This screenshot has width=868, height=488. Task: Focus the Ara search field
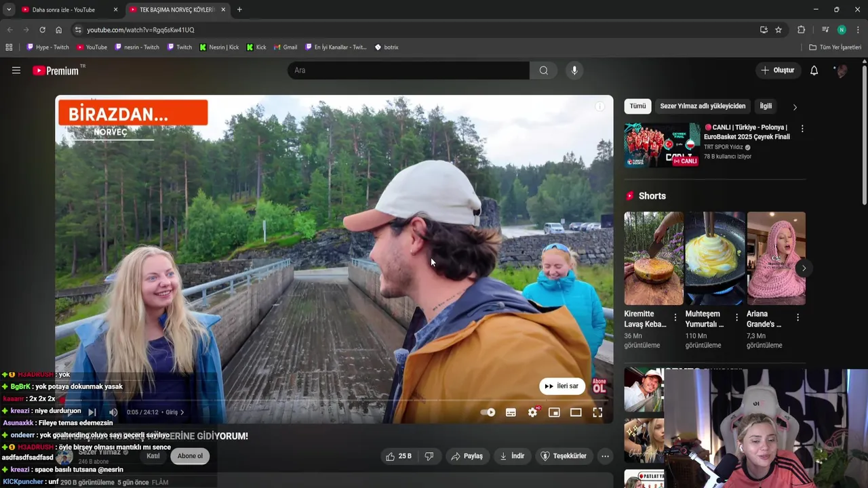tap(408, 70)
